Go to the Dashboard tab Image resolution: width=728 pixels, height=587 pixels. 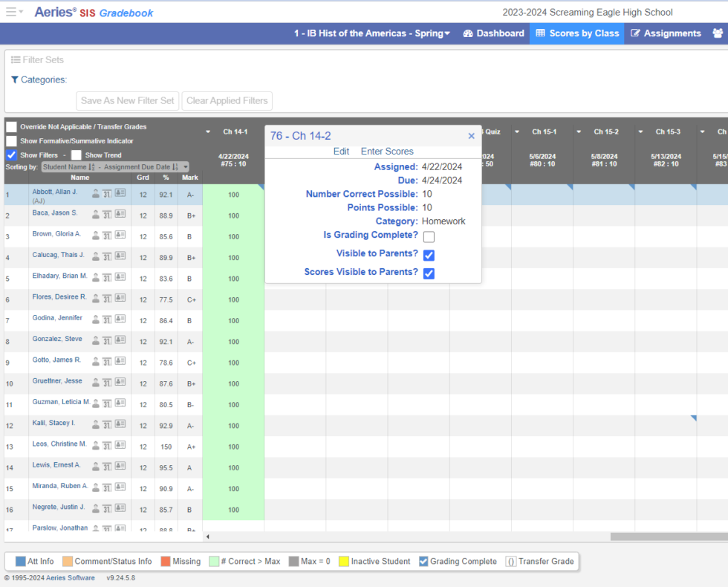pos(493,33)
